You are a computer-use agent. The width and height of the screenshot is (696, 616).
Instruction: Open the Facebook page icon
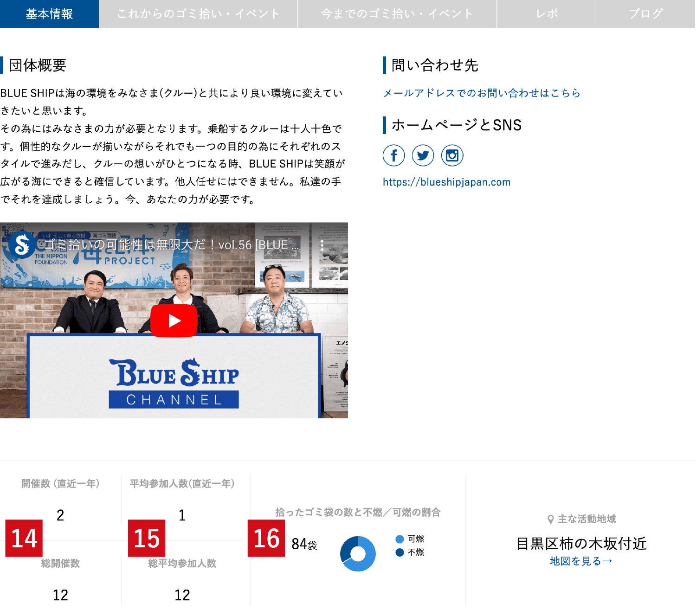pyautogui.click(x=393, y=155)
